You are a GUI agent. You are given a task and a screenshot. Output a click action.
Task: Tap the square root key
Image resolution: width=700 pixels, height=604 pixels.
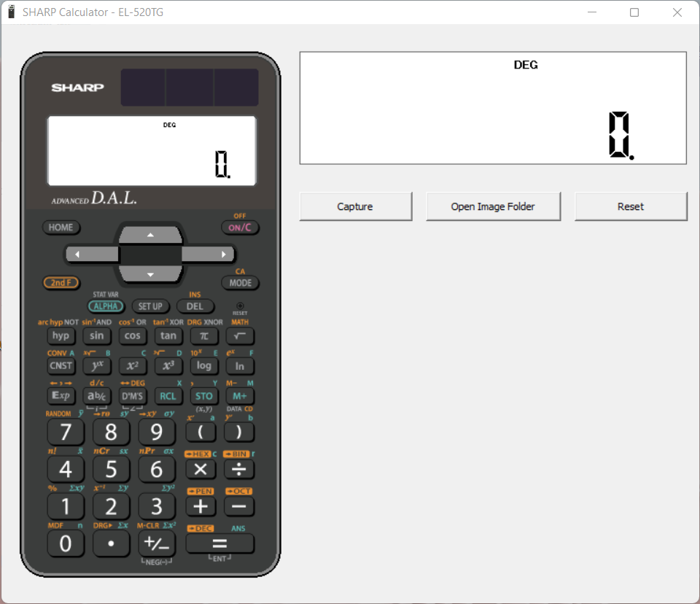(x=240, y=336)
